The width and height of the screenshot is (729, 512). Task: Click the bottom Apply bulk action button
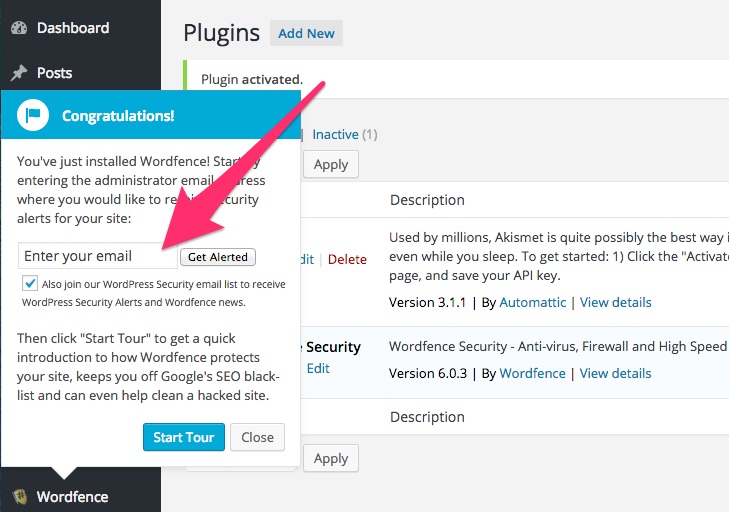[x=331, y=459]
